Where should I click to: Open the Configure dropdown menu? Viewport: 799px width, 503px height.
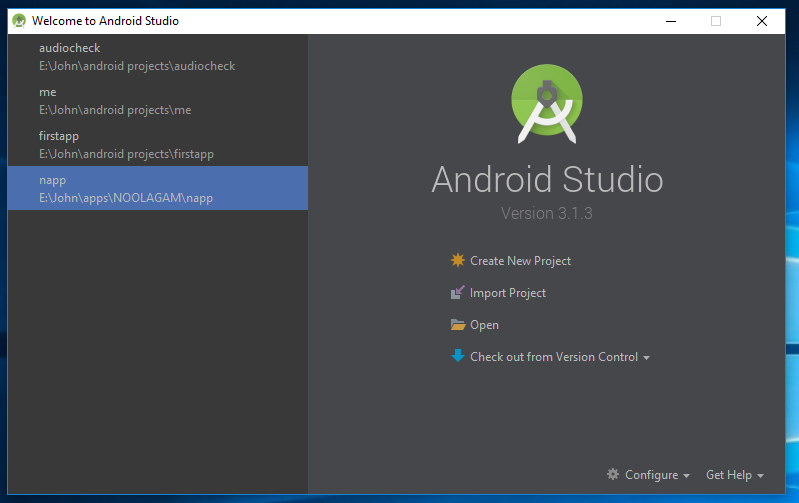(651, 475)
